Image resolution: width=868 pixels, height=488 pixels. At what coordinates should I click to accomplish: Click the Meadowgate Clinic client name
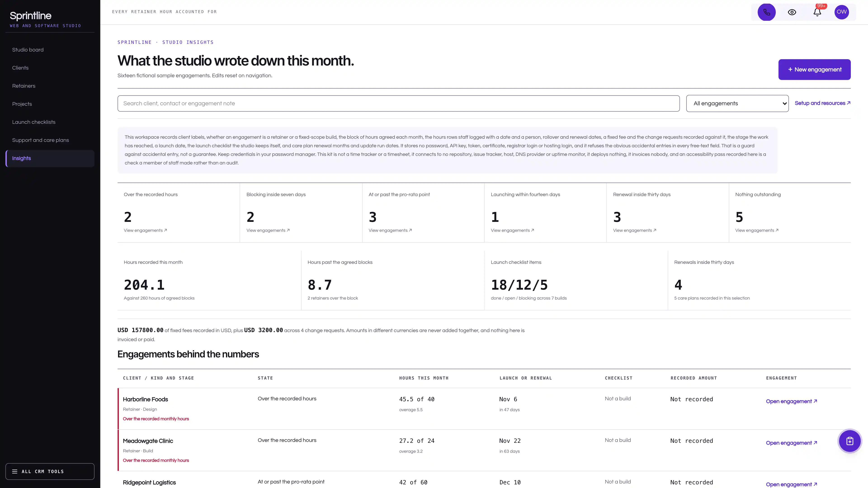(148, 441)
